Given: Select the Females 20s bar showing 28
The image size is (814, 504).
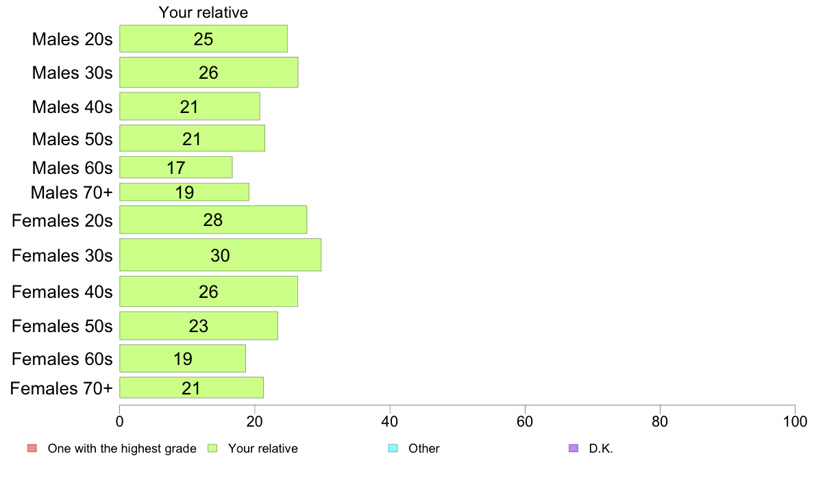Looking at the screenshot, I should (x=213, y=220).
